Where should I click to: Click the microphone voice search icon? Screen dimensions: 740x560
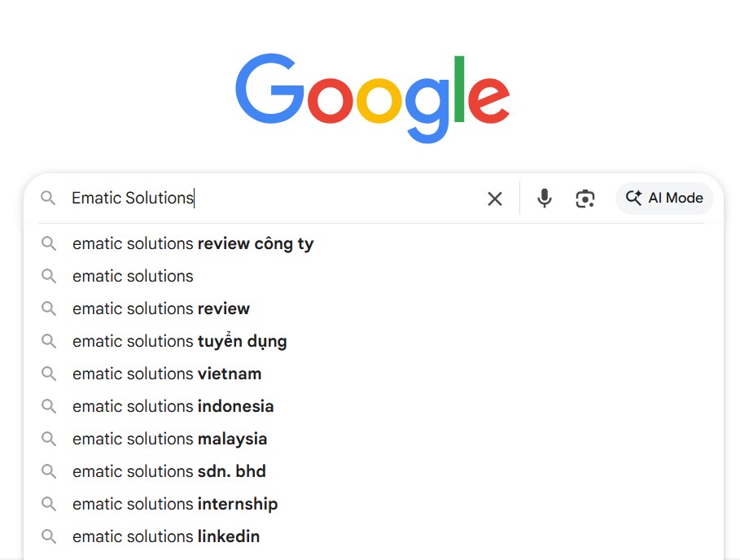(x=545, y=198)
